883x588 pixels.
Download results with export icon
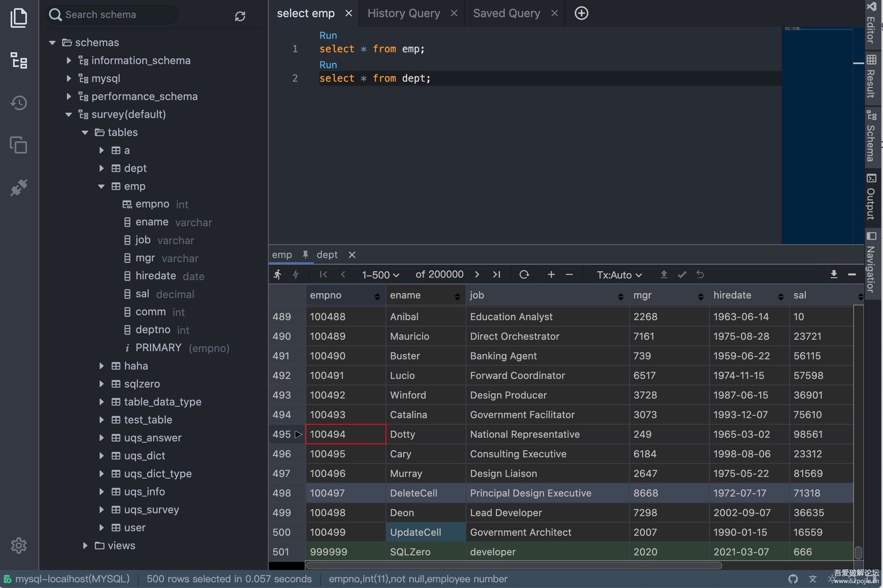point(834,275)
